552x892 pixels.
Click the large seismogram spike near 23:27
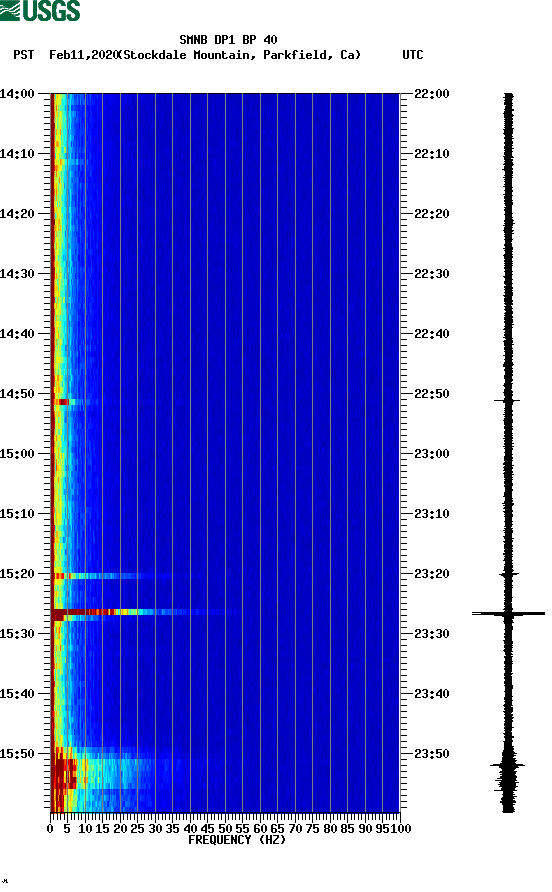tap(508, 614)
